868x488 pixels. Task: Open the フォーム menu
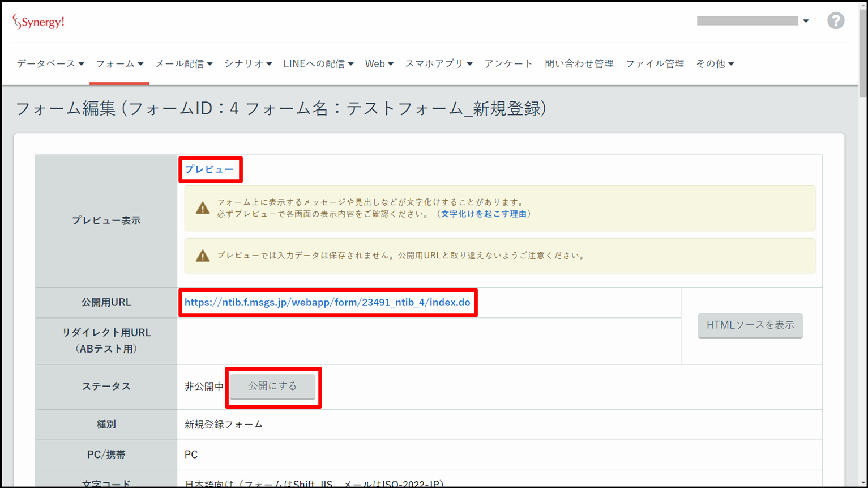click(119, 64)
